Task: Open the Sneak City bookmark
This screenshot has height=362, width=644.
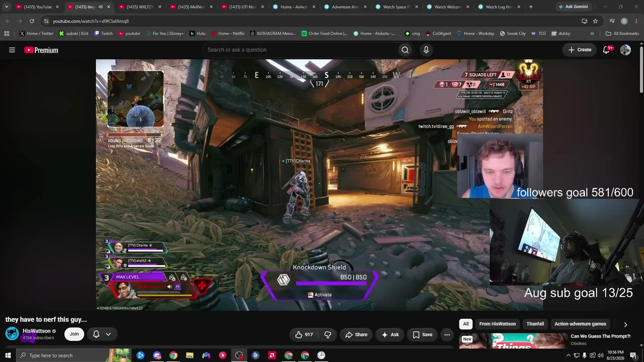Action: 513,34
